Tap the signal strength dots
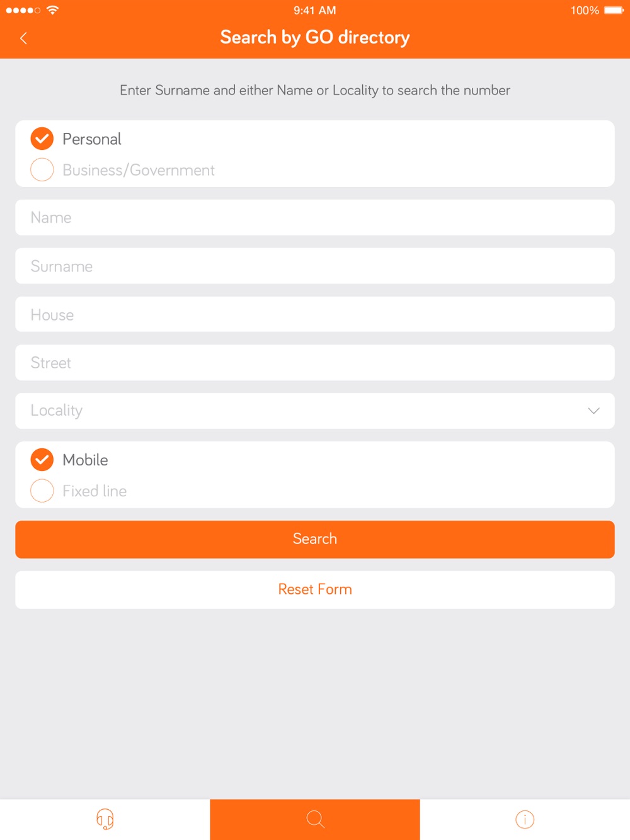The width and height of the screenshot is (630, 840). coord(23,10)
